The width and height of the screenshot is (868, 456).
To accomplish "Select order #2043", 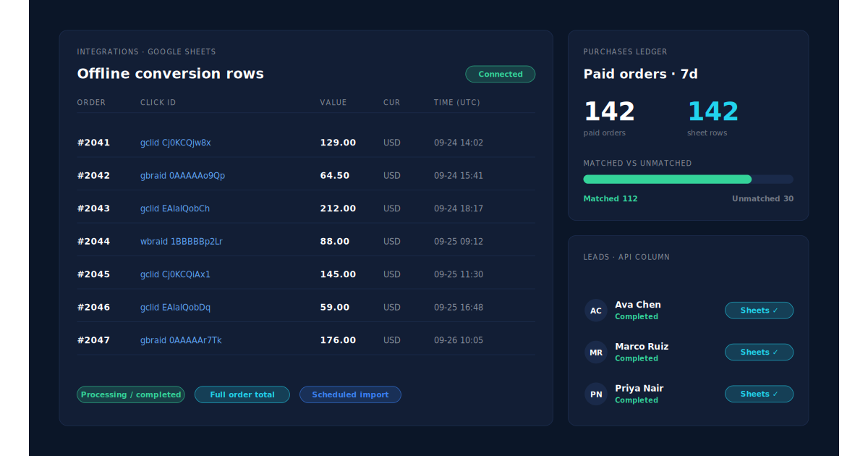I will click(94, 208).
